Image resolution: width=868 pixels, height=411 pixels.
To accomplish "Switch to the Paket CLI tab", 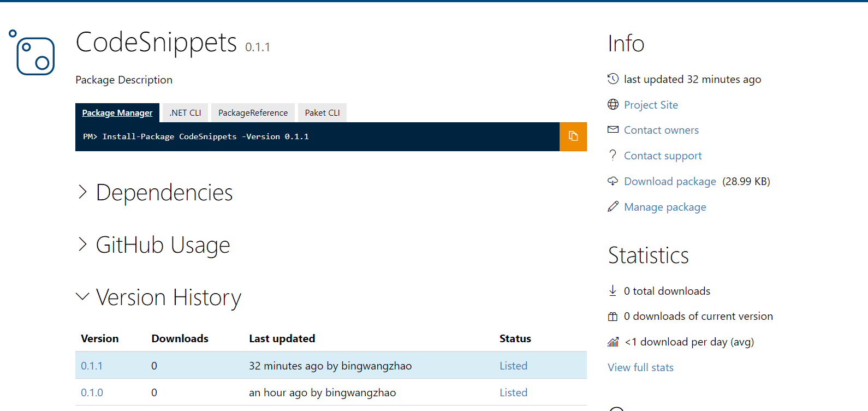I will tap(322, 112).
